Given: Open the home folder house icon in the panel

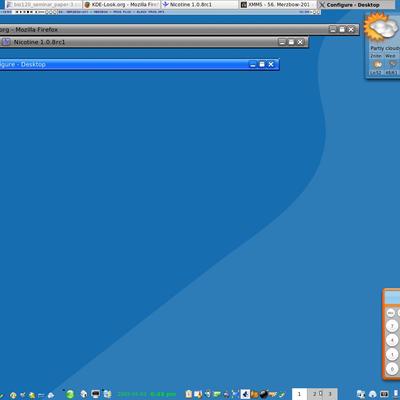Looking at the screenshot, I should coord(84,394).
